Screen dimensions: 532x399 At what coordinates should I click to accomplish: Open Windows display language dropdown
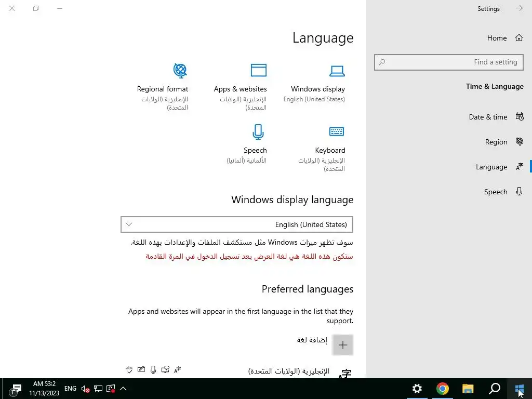237,224
